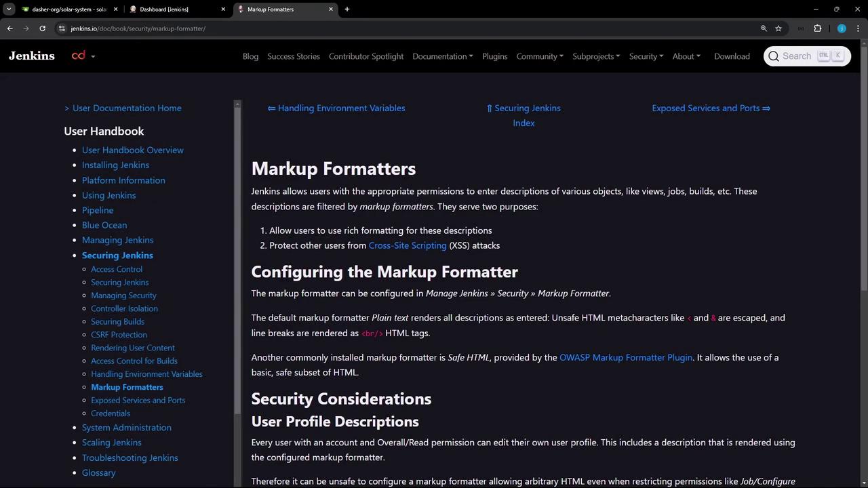Open the Glossary sidebar link

[99, 472]
